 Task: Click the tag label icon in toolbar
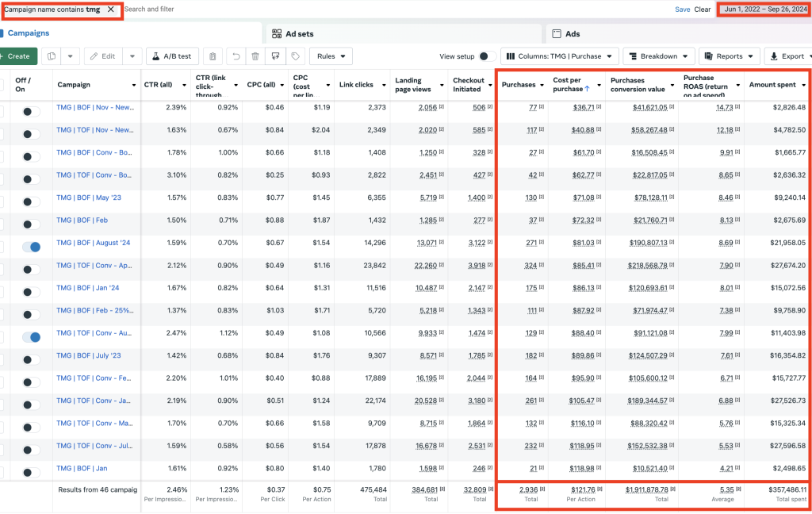295,56
